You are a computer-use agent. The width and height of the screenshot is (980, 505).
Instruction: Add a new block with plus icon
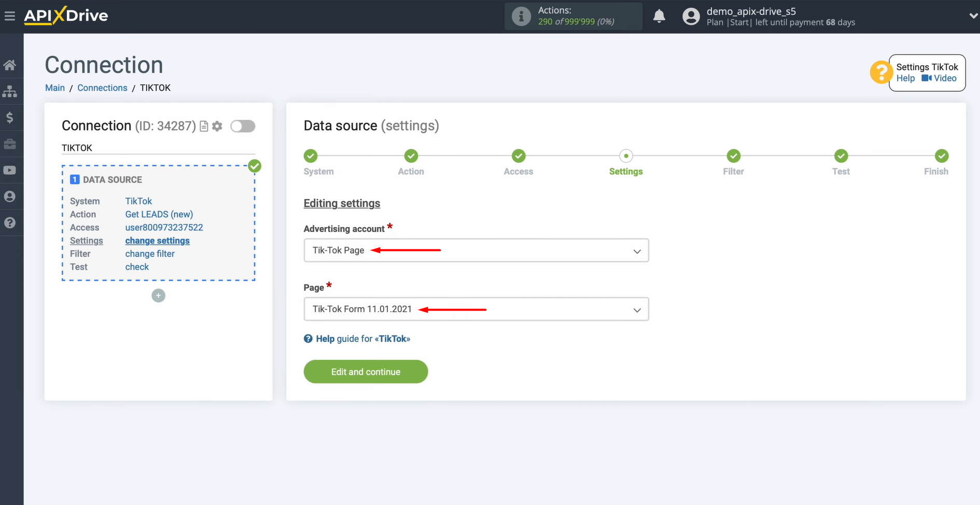[158, 296]
